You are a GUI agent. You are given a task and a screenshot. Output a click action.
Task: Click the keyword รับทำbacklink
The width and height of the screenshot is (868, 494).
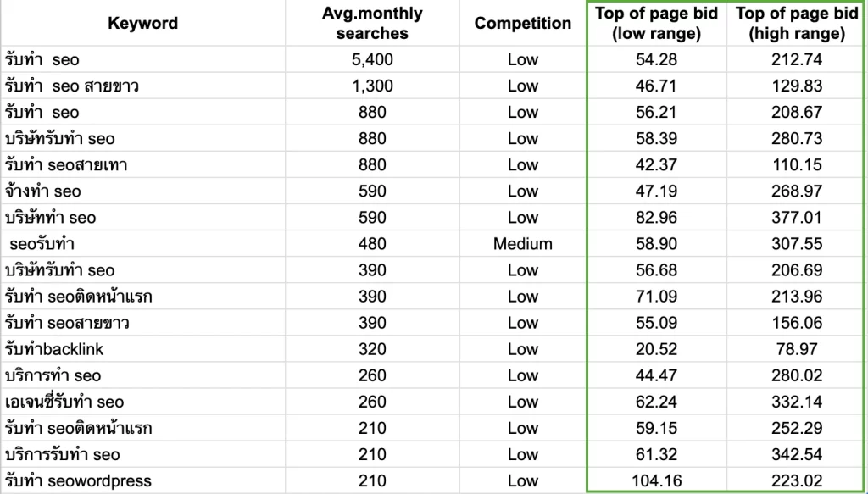tap(53, 349)
